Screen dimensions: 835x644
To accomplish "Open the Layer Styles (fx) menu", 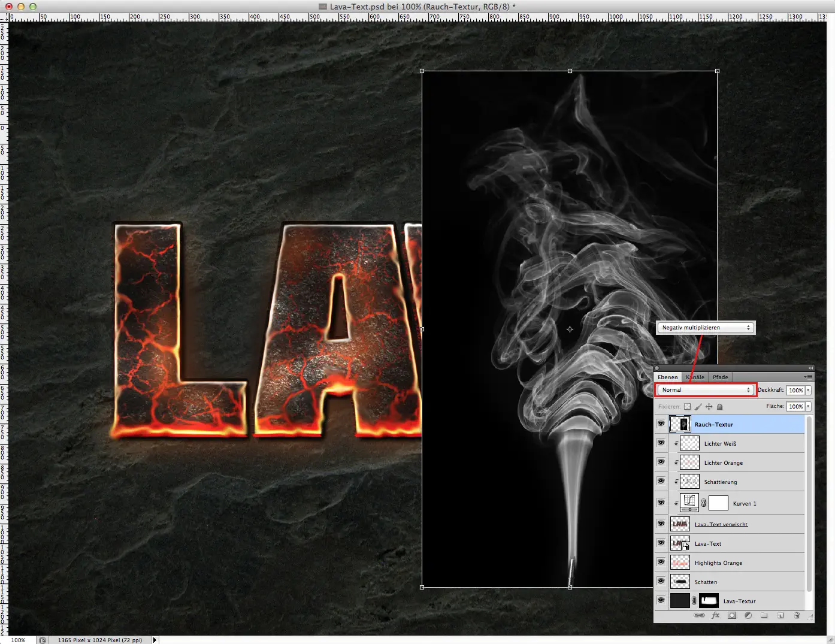I will (x=715, y=615).
